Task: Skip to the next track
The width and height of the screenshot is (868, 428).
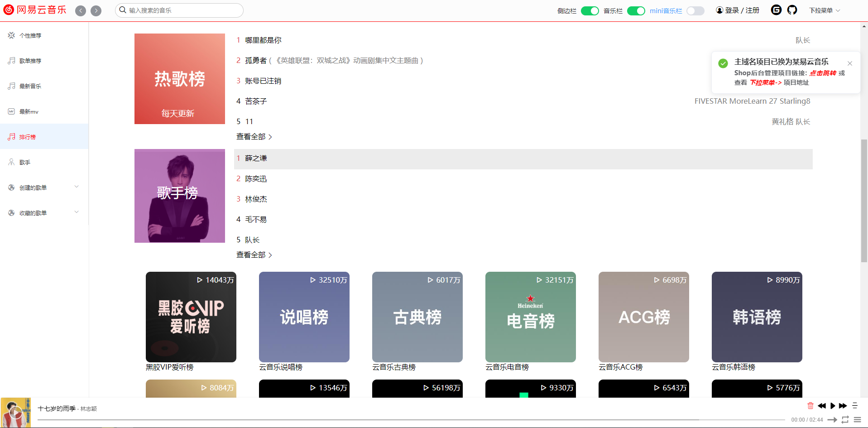Action: (843, 406)
